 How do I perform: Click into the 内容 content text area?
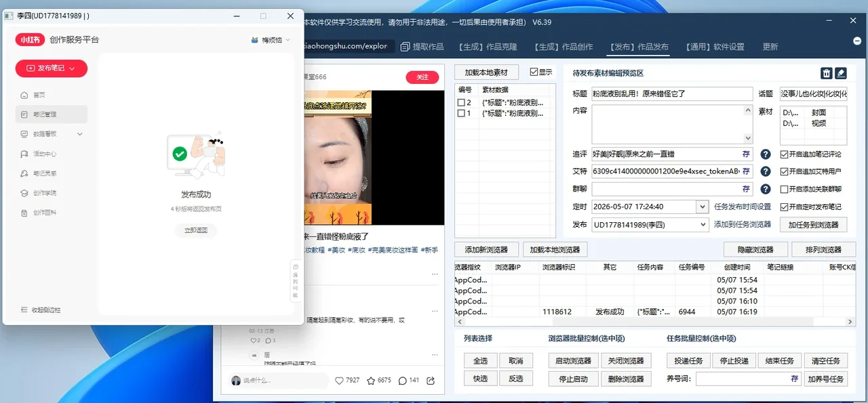(x=667, y=124)
